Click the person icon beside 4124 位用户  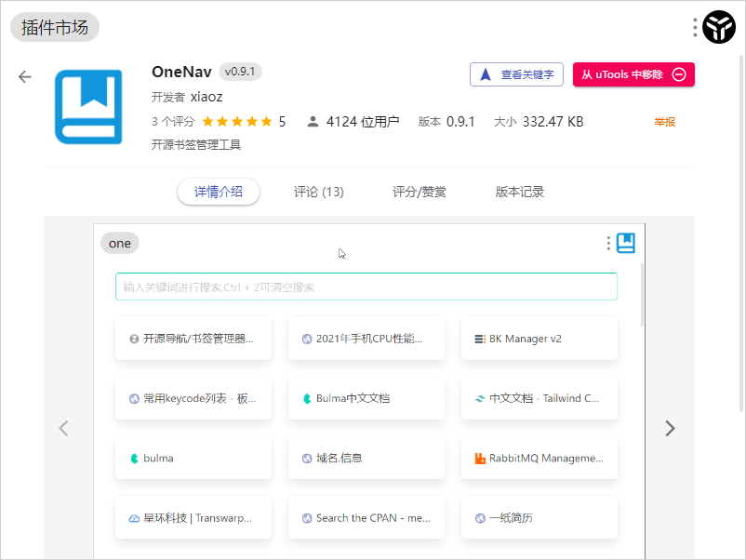tap(314, 121)
